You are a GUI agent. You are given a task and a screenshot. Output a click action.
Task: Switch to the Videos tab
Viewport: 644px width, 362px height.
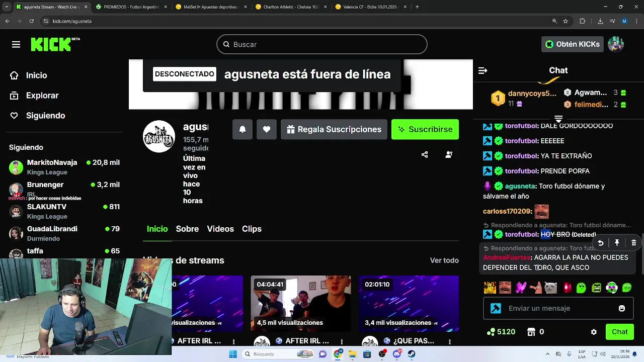[x=220, y=229]
